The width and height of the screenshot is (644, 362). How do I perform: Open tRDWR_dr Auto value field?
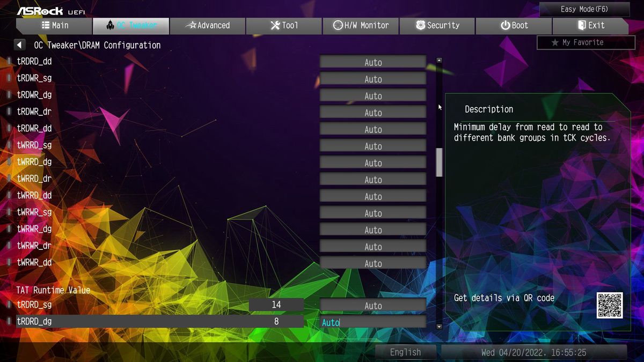[x=373, y=113]
